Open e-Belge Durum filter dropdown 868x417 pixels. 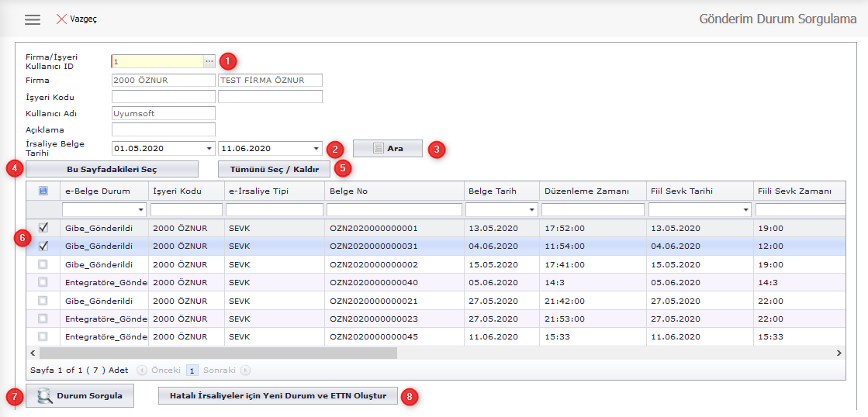140,210
